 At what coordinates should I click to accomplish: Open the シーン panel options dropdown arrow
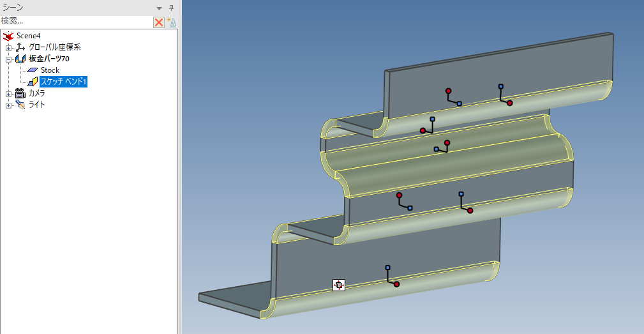(160, 8)
